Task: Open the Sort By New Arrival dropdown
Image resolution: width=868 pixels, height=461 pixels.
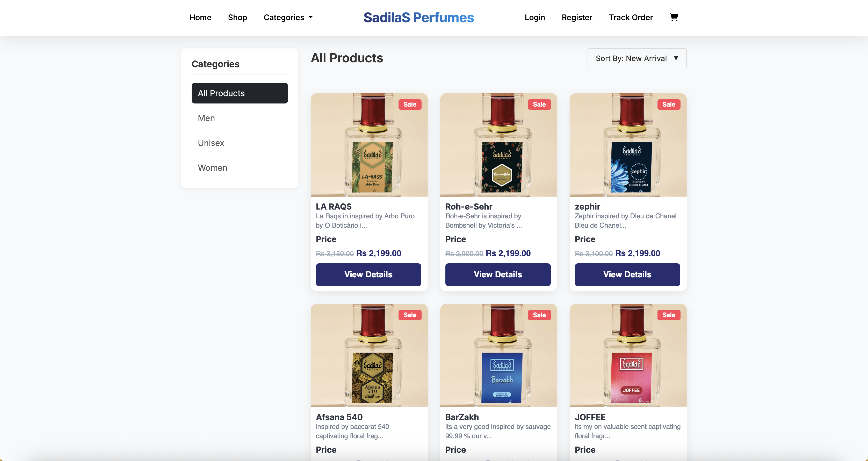Action: tap(636, 58)
